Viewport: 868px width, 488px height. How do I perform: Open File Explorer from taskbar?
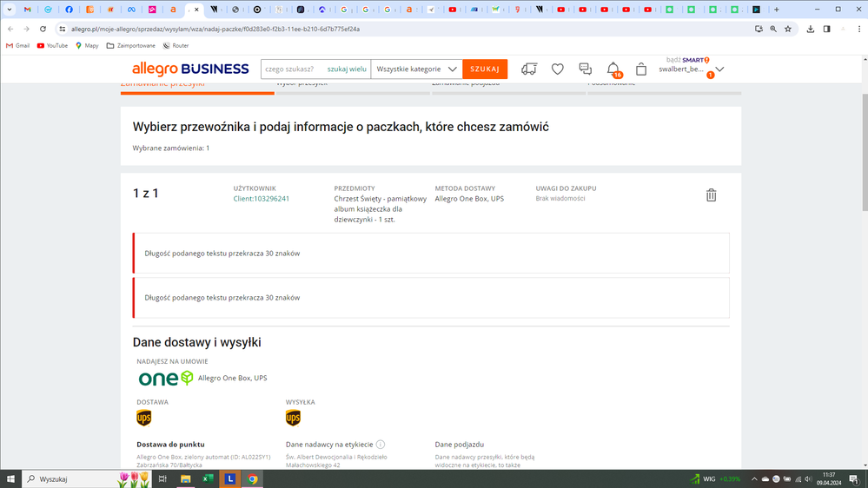coord(185,479)
